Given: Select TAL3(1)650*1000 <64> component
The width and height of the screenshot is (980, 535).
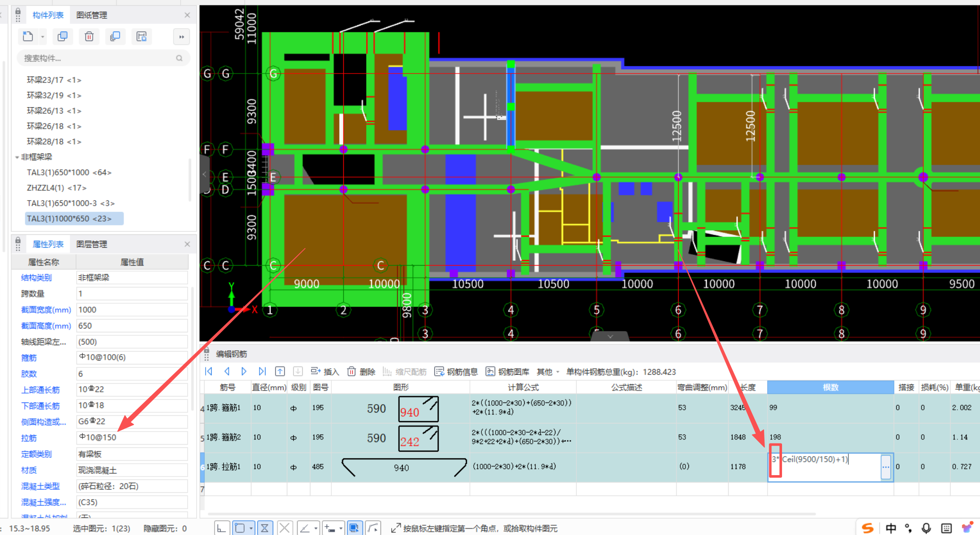Looking at the screenshot, I should tap(69, 172).
